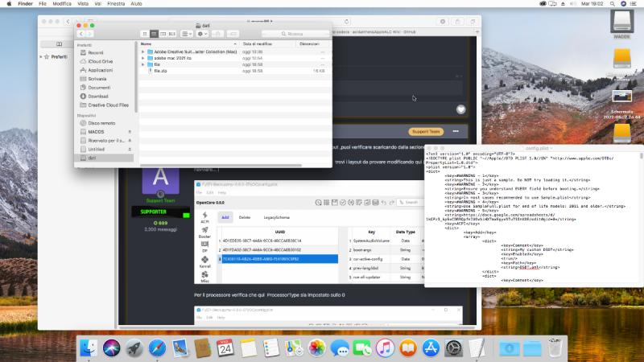This screenshot has height=362, width=644.
Task: Open the gear action dropdown menu
Action: tap(203, 34)
